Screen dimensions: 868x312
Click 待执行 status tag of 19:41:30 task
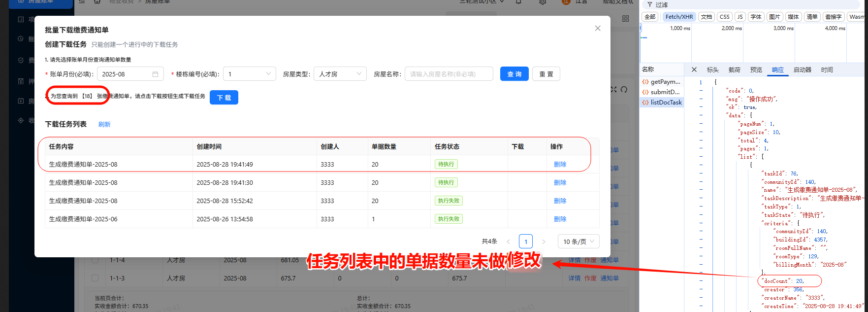pyautogui.click(x=446, y=182)
